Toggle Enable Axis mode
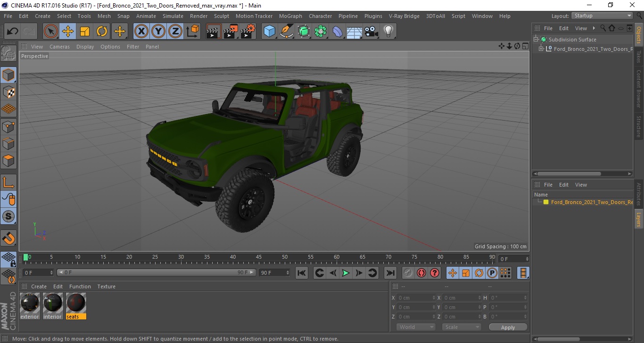The width and height of the screenshot is (644, 343). [x=8, y=182]
